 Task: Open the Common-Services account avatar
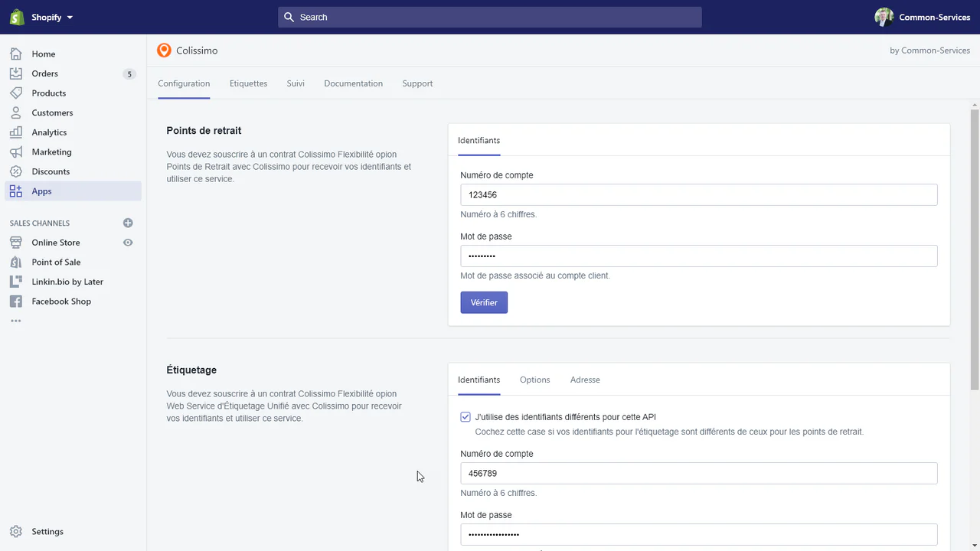coord(884,17)
